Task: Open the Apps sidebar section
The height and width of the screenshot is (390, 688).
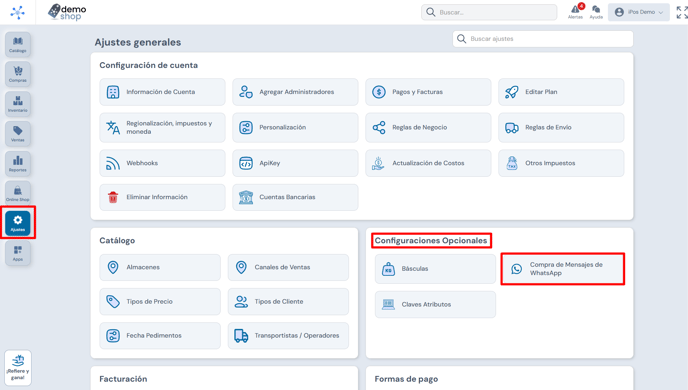Action: pyautogui.click(x=18, y=253)
